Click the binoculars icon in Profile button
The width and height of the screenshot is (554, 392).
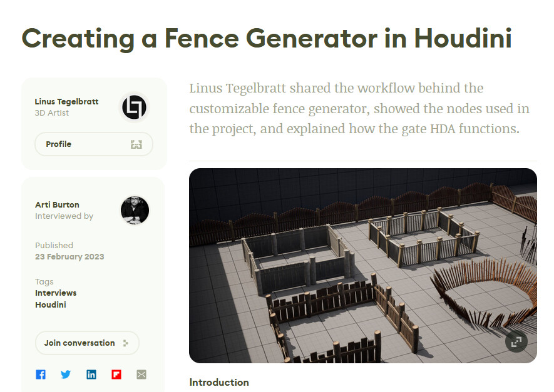pyautogui.click(x=136, y=144)
